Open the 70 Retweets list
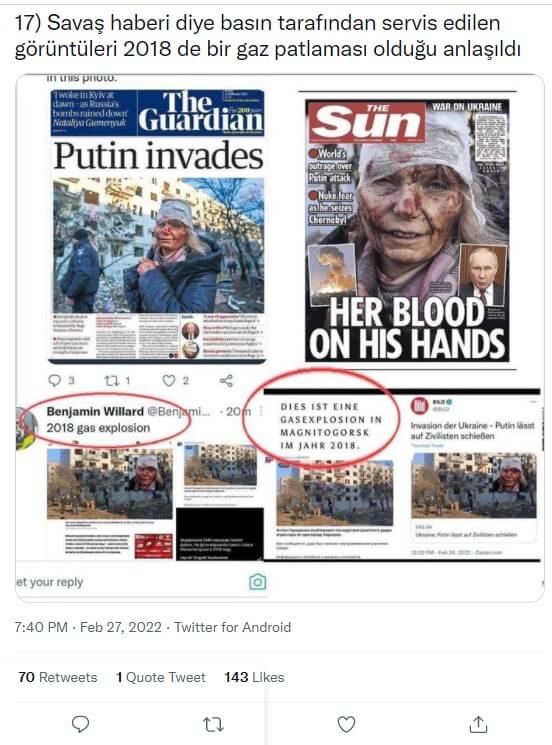Viewport: 552px width, 745px height. (x=57, y=677)
